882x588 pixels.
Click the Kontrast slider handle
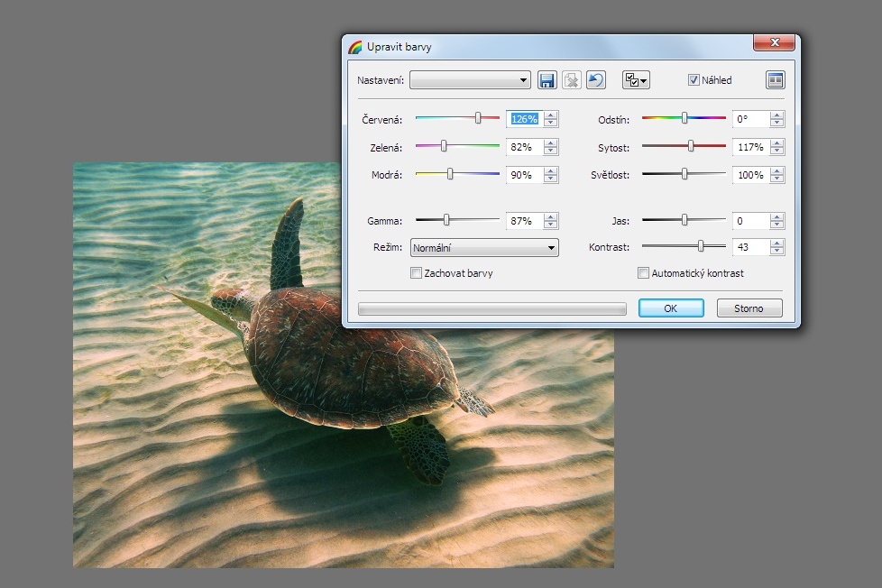pyautogui.click(x=701, y=245)
